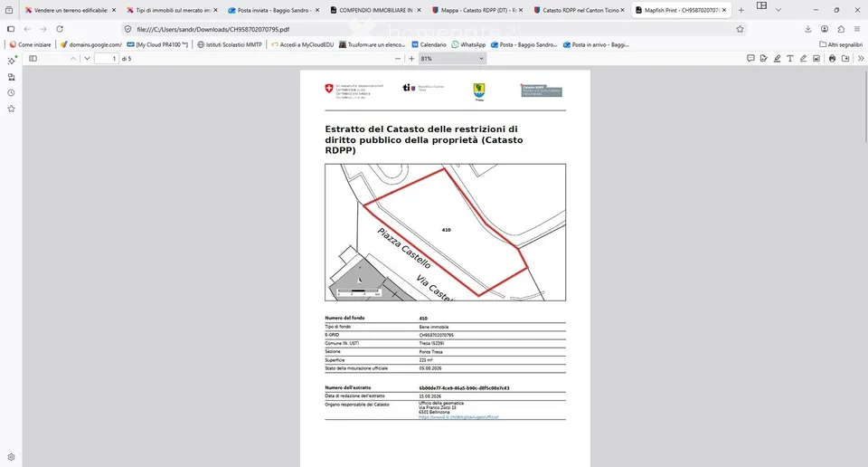Viewport: 868px width, 467px height.
Task: Open the Istituti Scolastici MMTP bookmark
Action: (229, 44)
